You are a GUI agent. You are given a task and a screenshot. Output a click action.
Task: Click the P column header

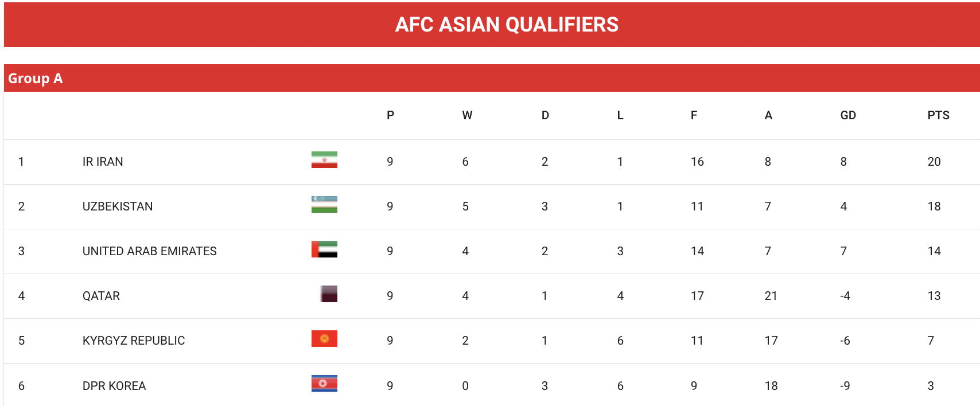[x=390, y=115]
